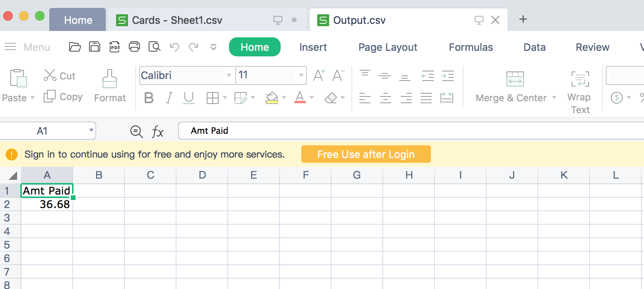The width and height of the screenshot is (644, 289).
Task: Open Print Preview icon
Action: point(154,47)
